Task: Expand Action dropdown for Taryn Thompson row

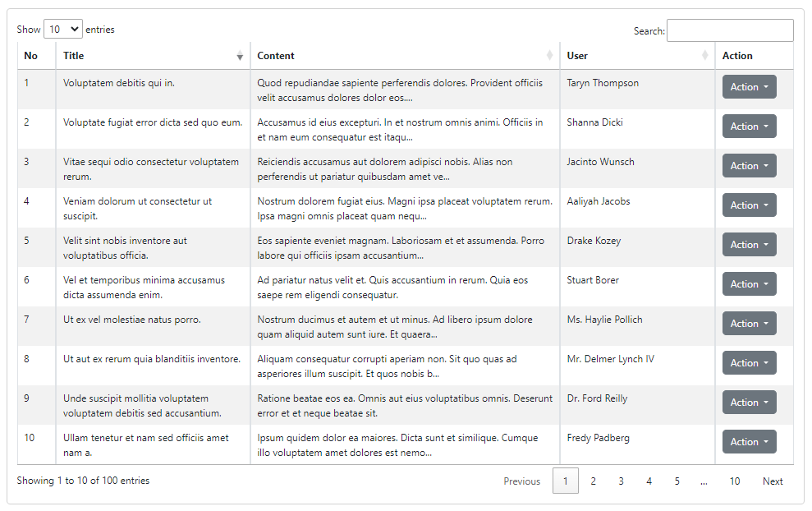Action: pos(750,87)
